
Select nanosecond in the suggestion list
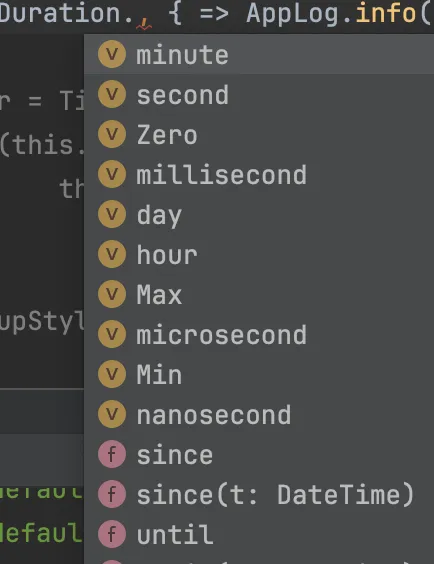pos(259,414)
